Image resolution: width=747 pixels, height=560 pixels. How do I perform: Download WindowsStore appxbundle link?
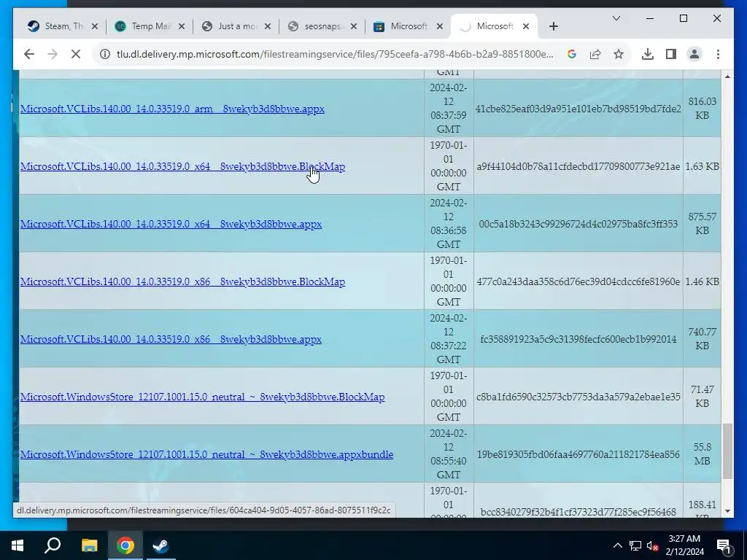point(206,455)
